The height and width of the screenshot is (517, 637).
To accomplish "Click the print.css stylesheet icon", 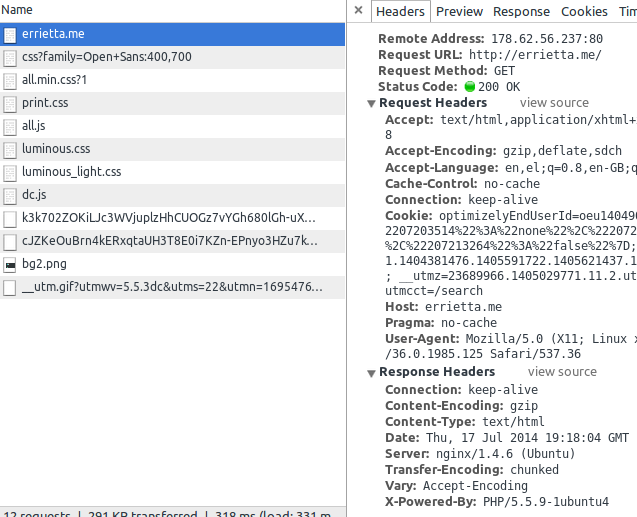I will pyautogui.click(x=10, y=103).
